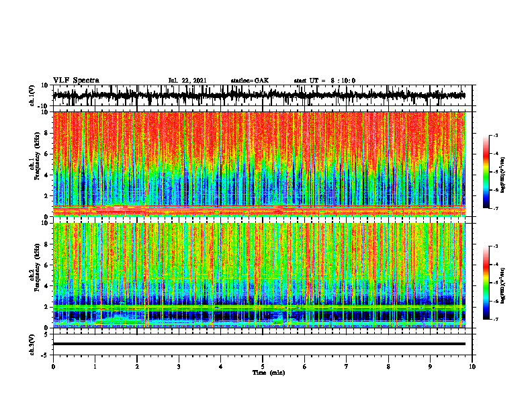Image resolution: width=532 pixels, height=411 pixels.
Task: Click time axis tick label "8"
Action: 388,367
